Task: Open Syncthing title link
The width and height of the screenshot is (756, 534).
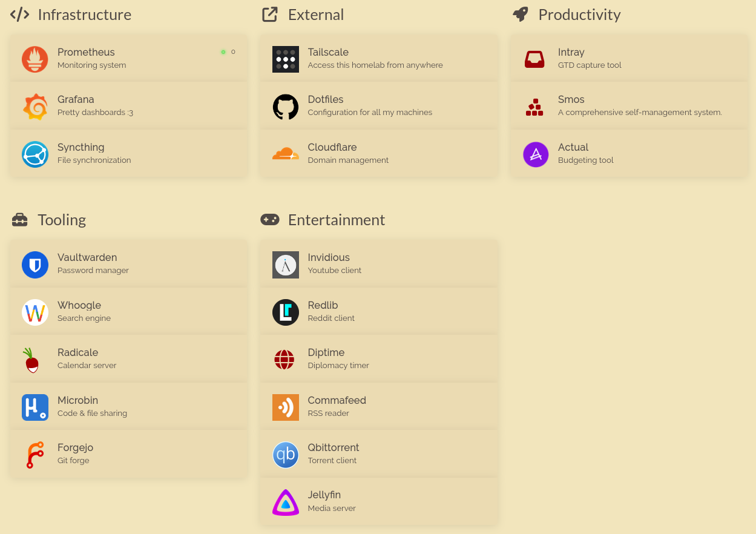Action: [x=81, y=147]
